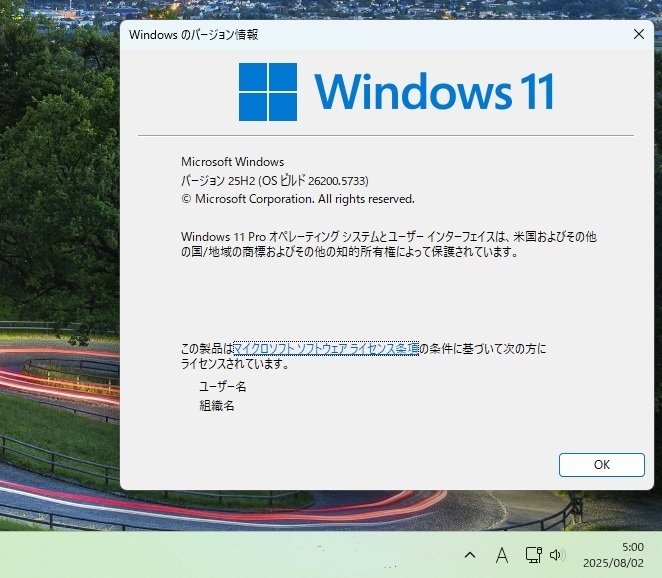Viewport: 662px width, 578px height.
Task: Click the ユーザー名 label
Action: pos(223,386)
